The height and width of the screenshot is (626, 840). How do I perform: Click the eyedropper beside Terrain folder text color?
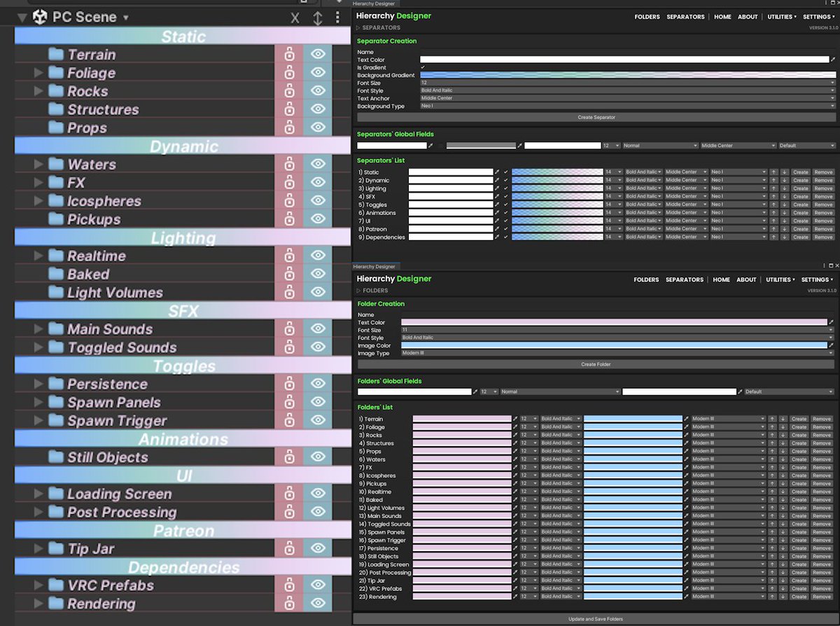(x=516, y=419)
